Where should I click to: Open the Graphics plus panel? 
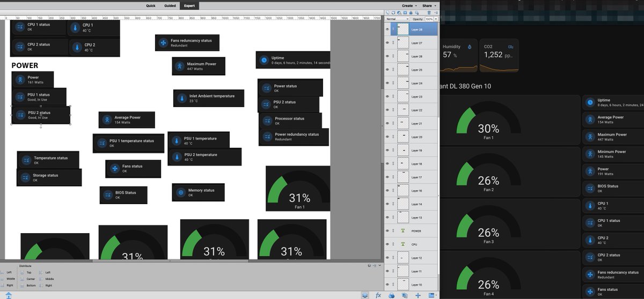pos(418,295)
